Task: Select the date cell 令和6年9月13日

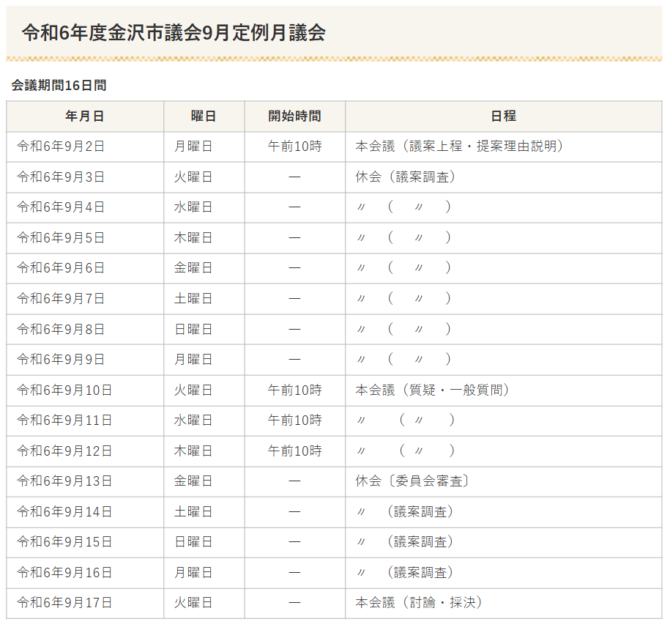Action: (85, 481)
